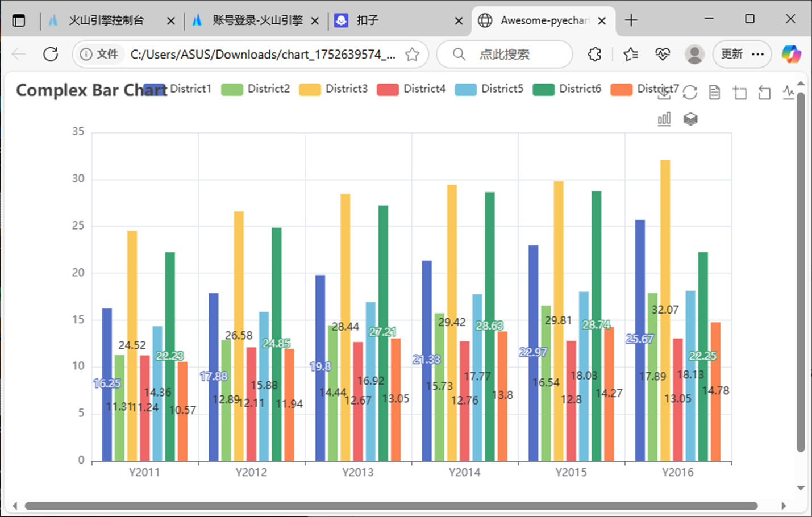Viewport: 812px width, 517px height.
Task: Click the District5 light blue legend swatch
Action: [x=465, y=90]
